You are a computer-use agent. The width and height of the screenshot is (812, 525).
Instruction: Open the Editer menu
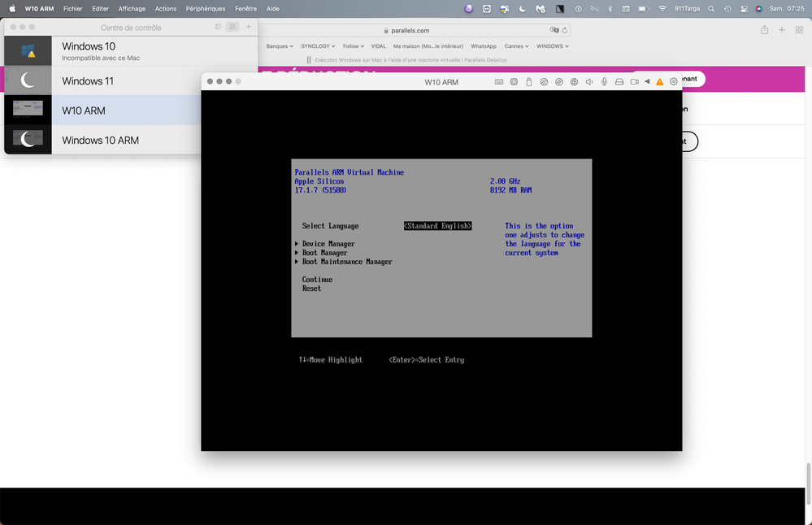pos(101,9)
